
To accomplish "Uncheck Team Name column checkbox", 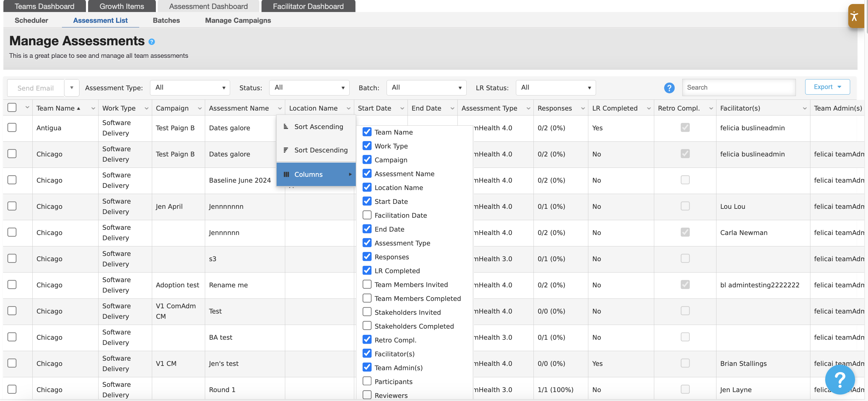I will (x=367, y=132).
